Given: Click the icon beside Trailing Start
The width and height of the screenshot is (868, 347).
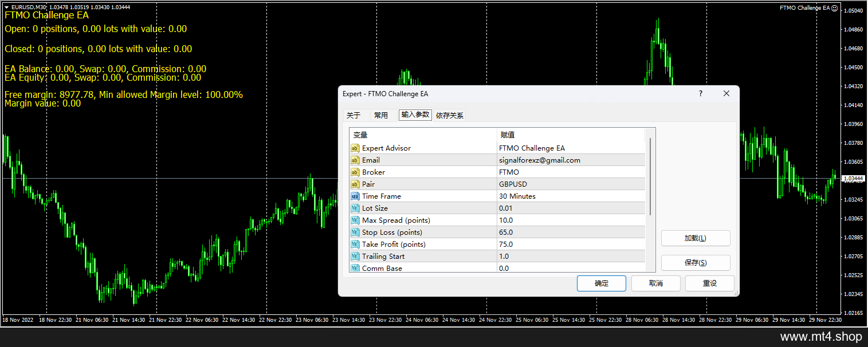Looking at the screenshot, I should tap(355, 257).
